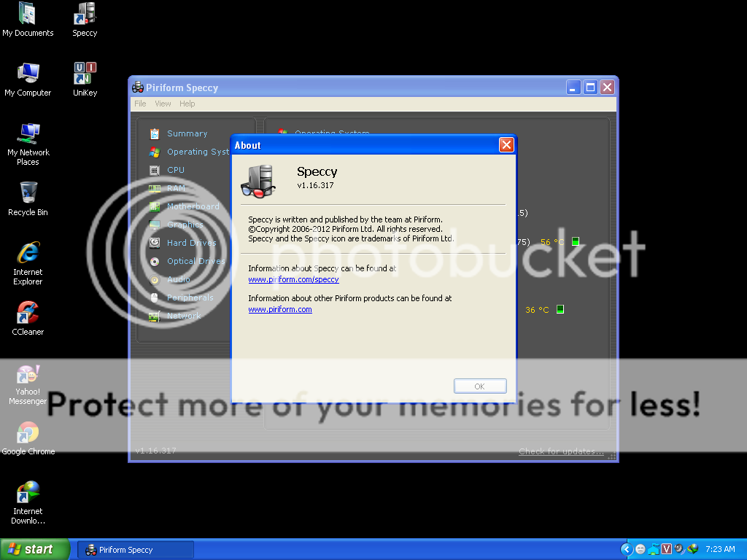Screen dimensions: 747x560
Task: Select the Operating System Windows flag icon
Action: pos(155,152)
